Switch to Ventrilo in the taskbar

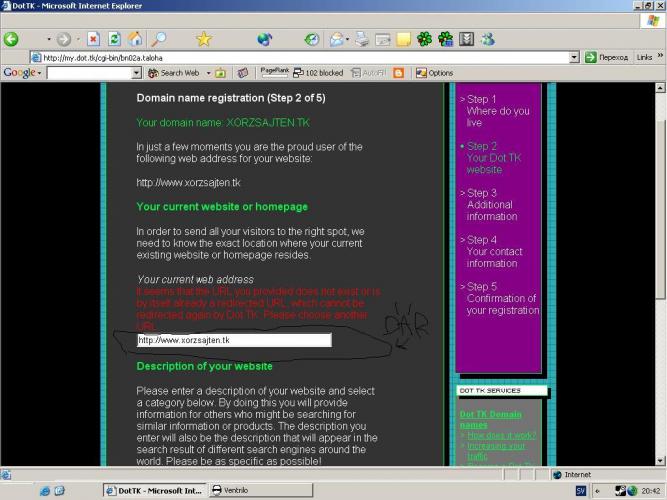point(236,490)
